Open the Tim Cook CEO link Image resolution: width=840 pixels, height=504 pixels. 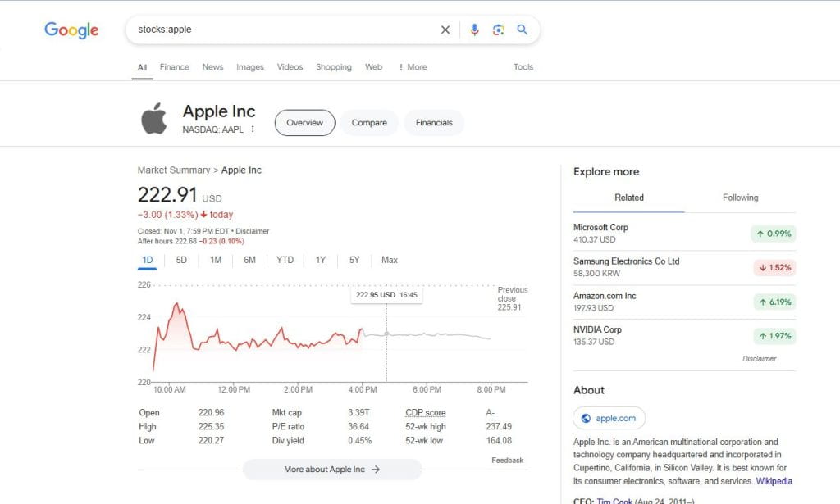614,501
